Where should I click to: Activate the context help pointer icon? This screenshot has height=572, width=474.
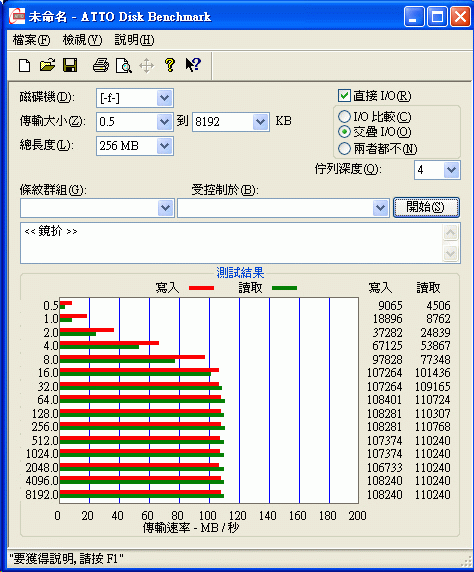(x=193, y=65)
